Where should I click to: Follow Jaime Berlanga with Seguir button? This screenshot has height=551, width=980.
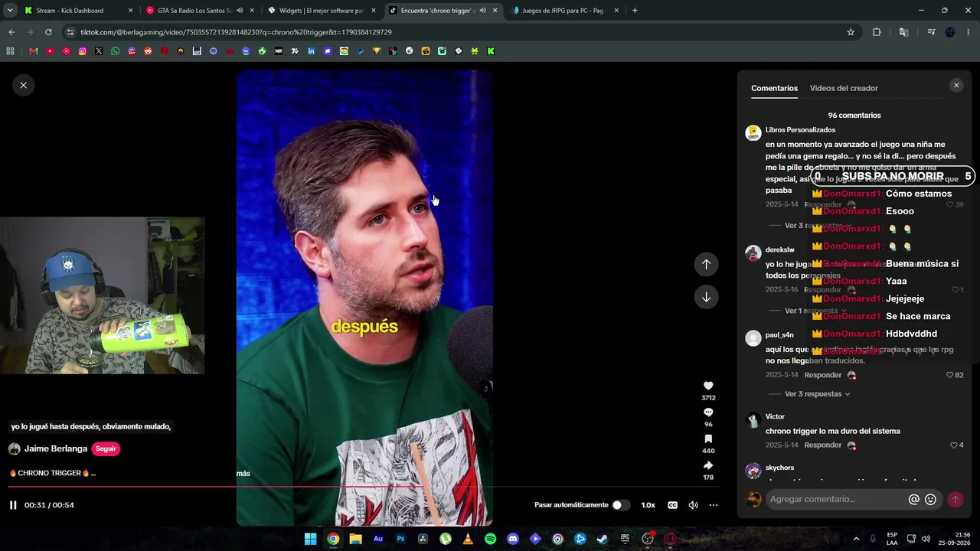point(106,449)
